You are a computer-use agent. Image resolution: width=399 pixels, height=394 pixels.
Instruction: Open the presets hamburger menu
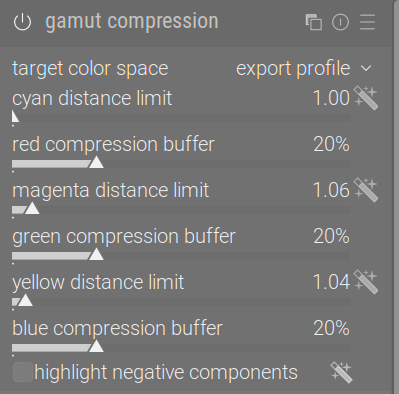[368, 22]
